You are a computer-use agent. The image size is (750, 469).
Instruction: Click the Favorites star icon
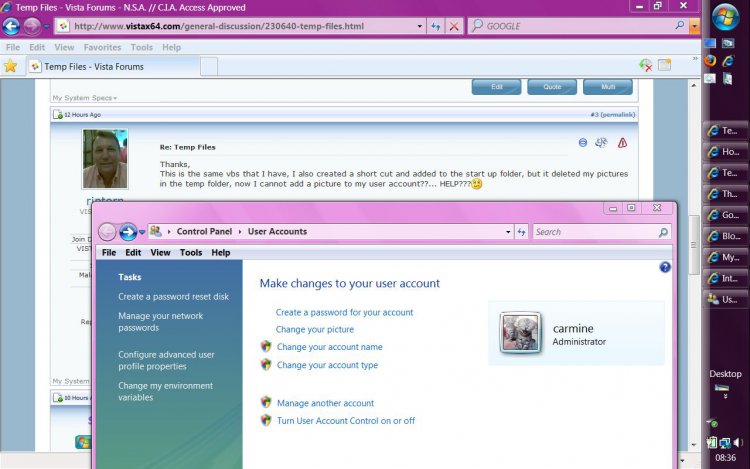pos(10,66)
